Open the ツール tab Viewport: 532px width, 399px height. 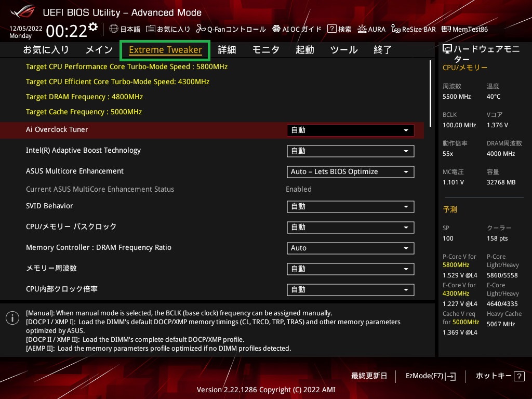coord(344,50)
